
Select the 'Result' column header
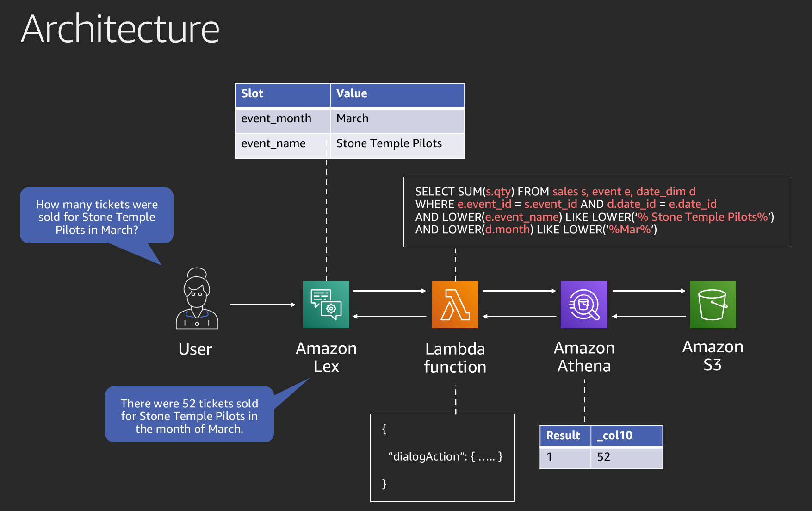565,436
